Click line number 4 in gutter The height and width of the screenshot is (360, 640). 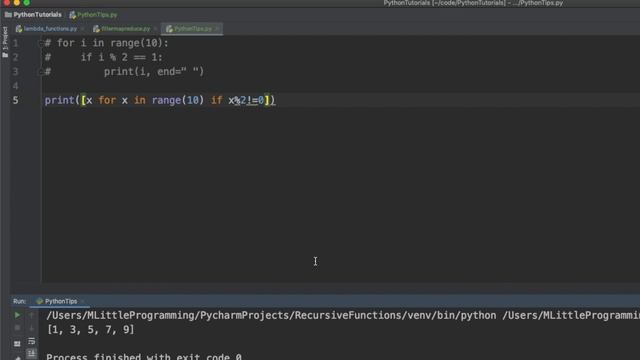pos(16,86)
